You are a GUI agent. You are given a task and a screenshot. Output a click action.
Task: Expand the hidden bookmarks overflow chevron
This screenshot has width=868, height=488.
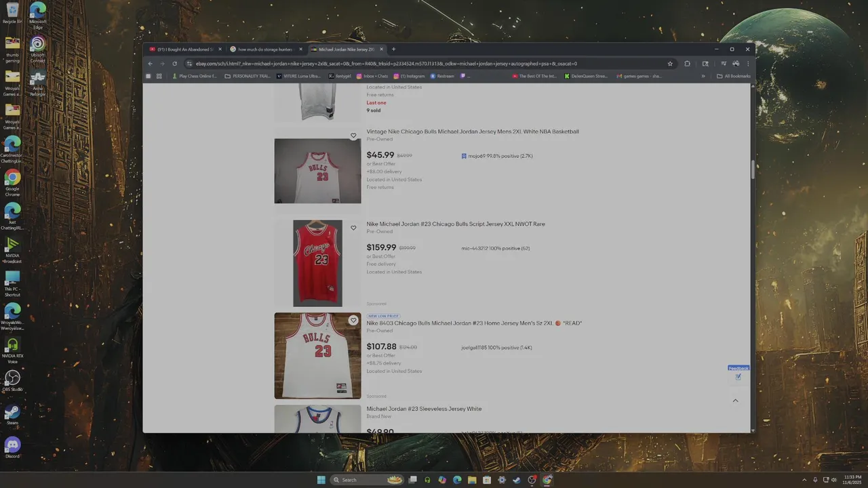[703, 76]
